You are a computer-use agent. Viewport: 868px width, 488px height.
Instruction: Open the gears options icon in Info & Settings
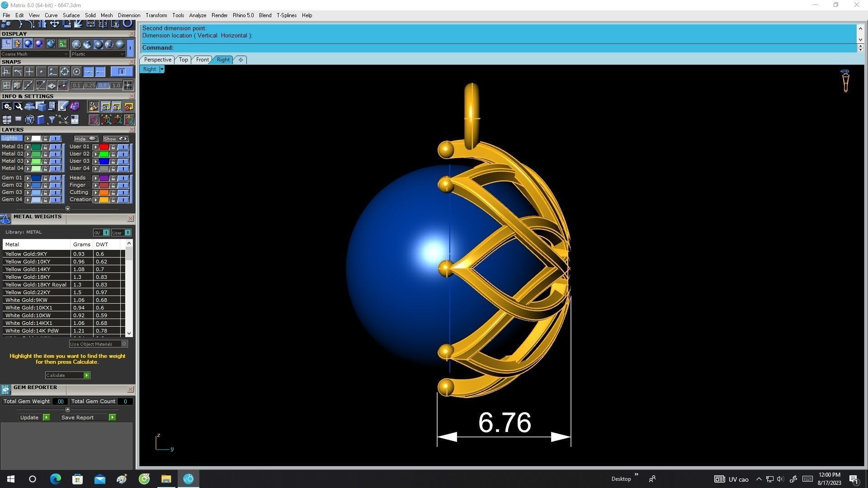click(7, 107)
